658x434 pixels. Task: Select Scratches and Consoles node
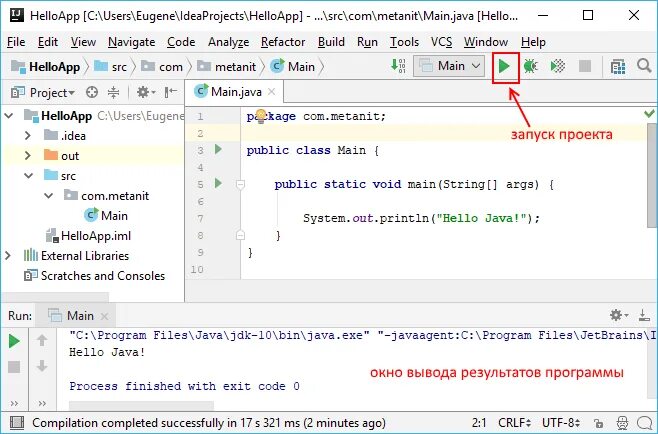[x=94, y=276]
